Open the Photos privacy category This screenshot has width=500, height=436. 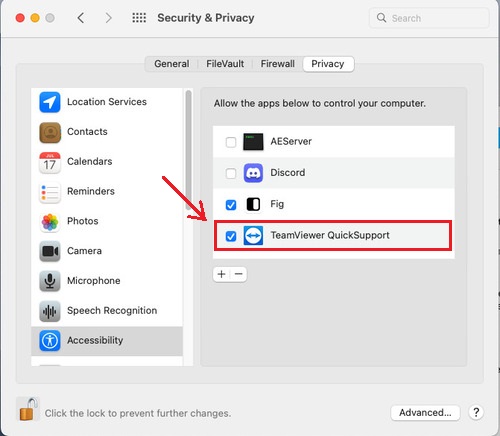click(107, 221)
